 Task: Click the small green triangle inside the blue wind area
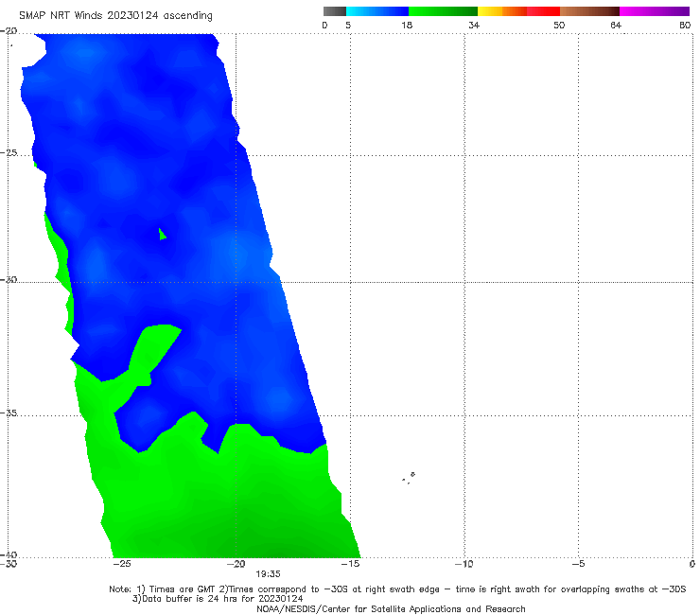point(162,235)
